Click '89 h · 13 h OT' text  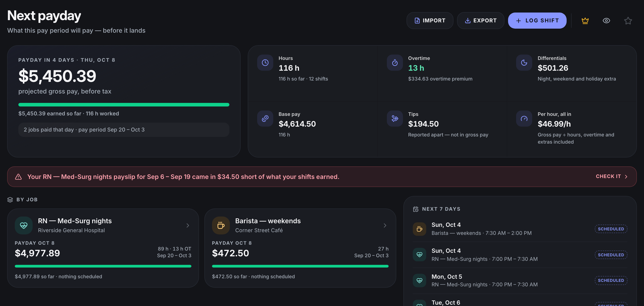(174, 249)
